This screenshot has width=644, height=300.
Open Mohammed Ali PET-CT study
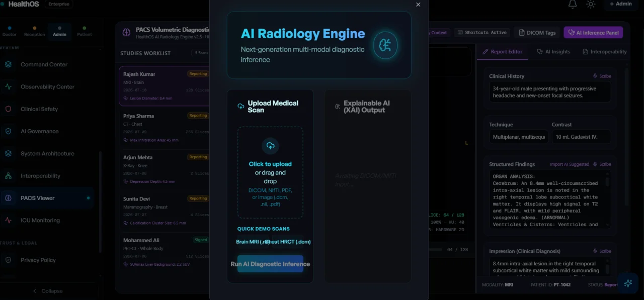165,252
